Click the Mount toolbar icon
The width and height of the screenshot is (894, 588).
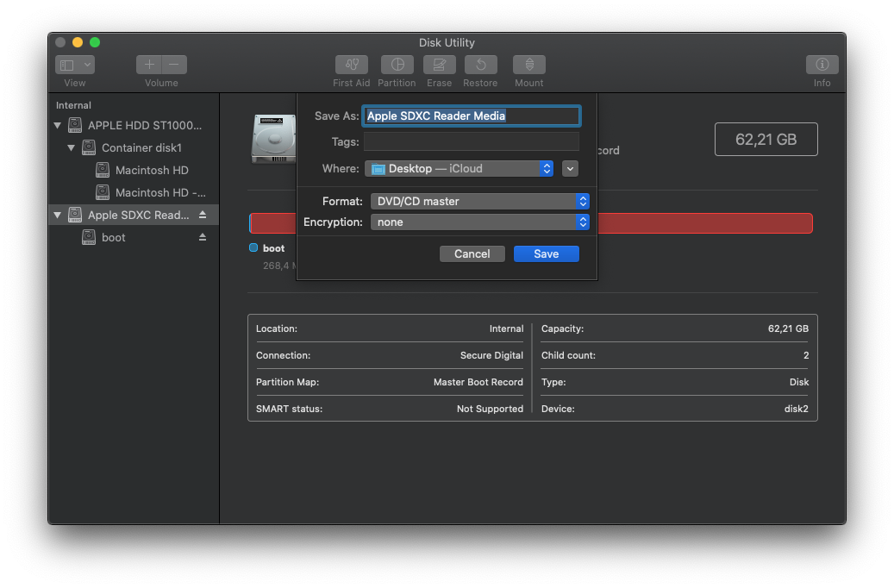point(529,65)
